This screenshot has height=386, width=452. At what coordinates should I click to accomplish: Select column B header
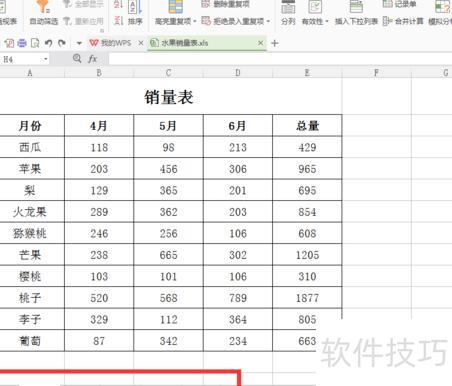click(x=99, y=73)
